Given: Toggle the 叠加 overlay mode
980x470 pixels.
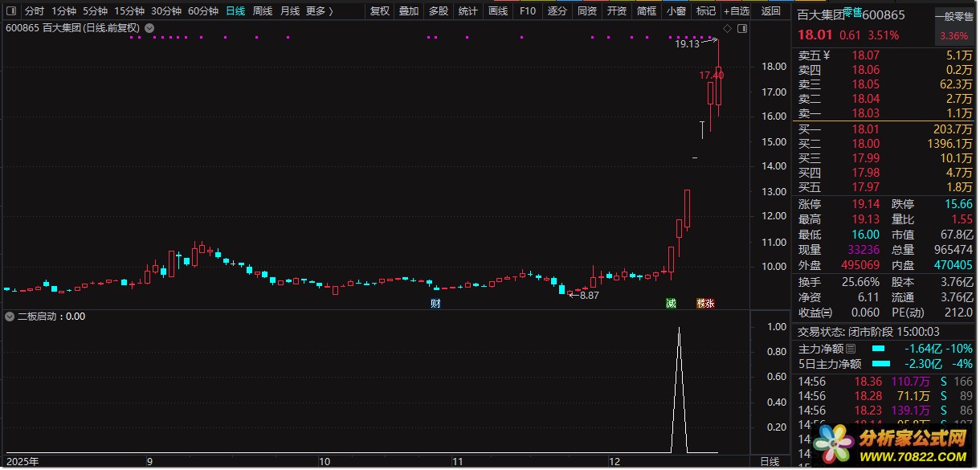Looking at the screenshot, I should (409, 11).
